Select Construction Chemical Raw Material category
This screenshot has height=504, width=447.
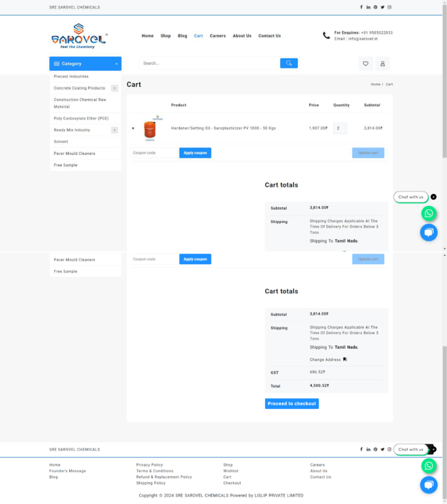[80, 103]
